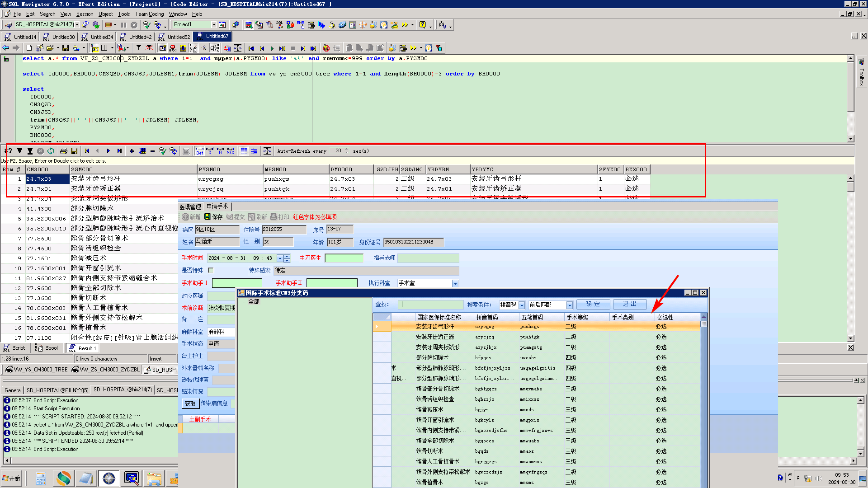Open the 前后匹配 match mode dropdown
Viewport: 868px width, 488px height.
(570, 305)
